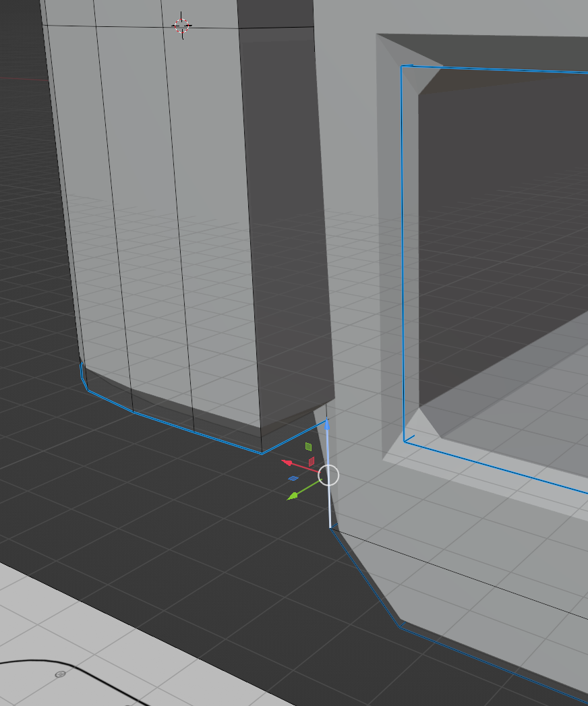Click the green Y-axis arrow of move gizmo
This screenshot has width=588, height=706.
[x=293, y=496]
